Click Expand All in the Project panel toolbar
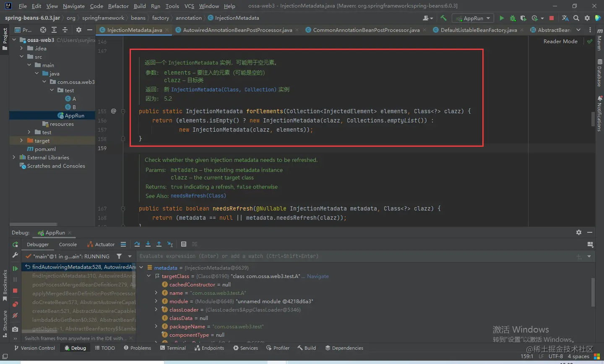604x364 pixels. click(x=54, y=30)
